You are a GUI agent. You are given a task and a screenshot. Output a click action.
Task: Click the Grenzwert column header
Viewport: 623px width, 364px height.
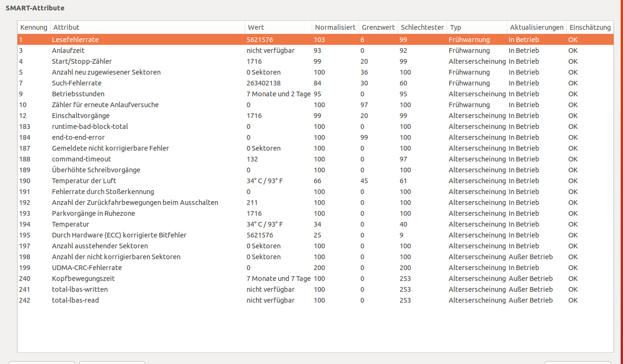point(378,27)
